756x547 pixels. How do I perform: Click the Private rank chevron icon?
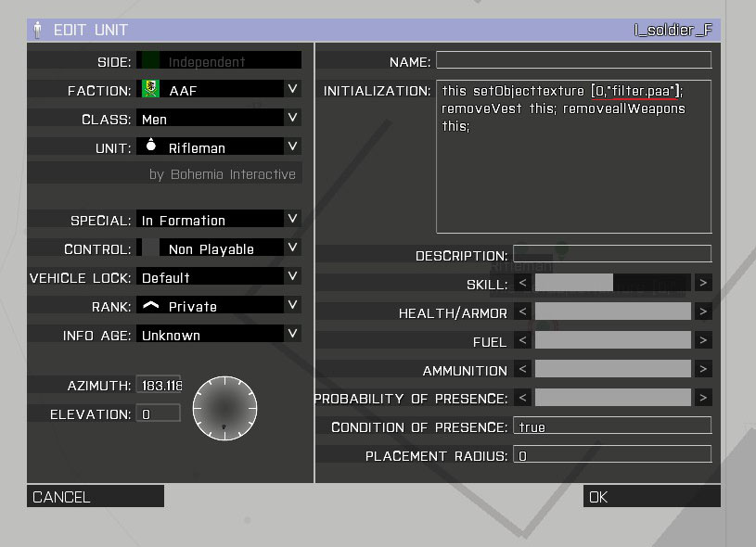[x=151, y=305]
